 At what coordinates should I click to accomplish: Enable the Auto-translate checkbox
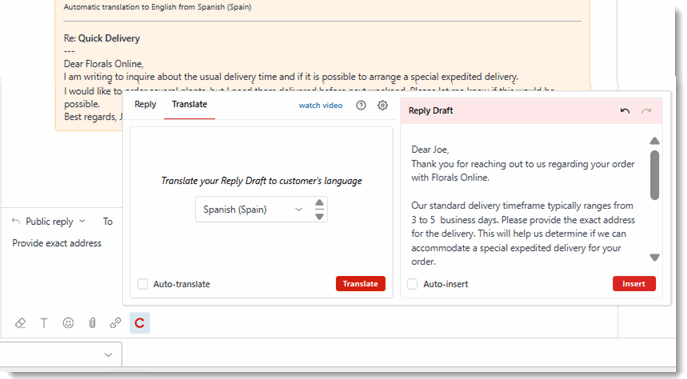(142, 284)
